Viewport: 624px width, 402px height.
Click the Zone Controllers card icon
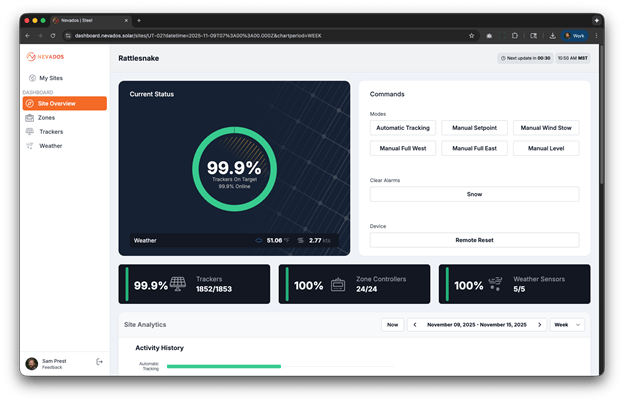[338, 285]
